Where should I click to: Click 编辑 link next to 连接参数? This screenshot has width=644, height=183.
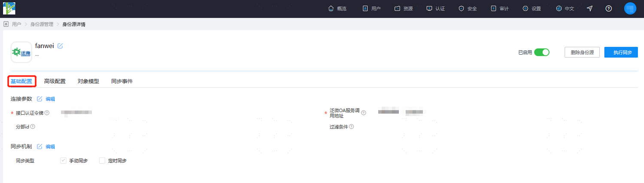click(x=50, y=99)
